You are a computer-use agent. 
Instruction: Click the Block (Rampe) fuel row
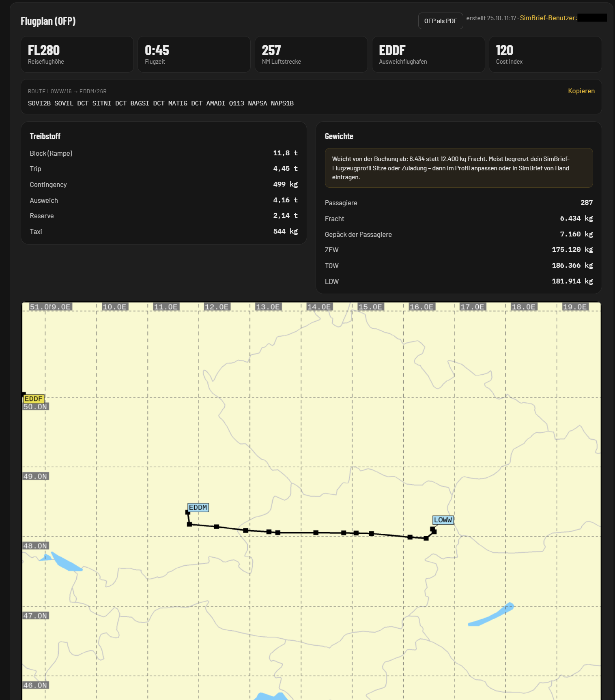163,153
